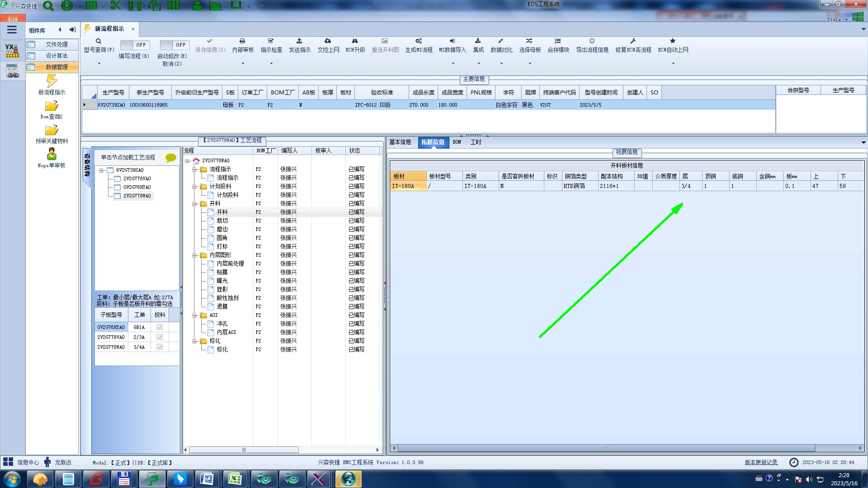
Task: Click the 生成MI流程 gears icon
Action: coord(419,41)
